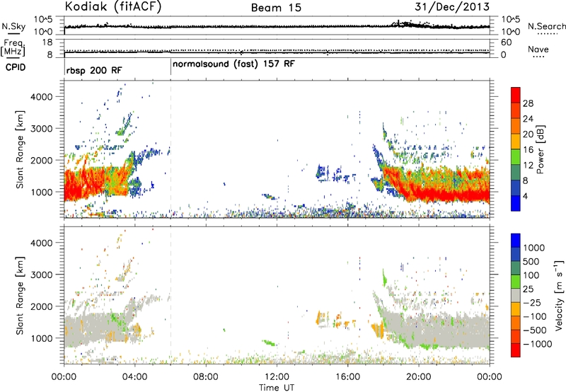Click the 'Freq. [MHz]' label
Viewport: 566px width, 392px height.
13,47
